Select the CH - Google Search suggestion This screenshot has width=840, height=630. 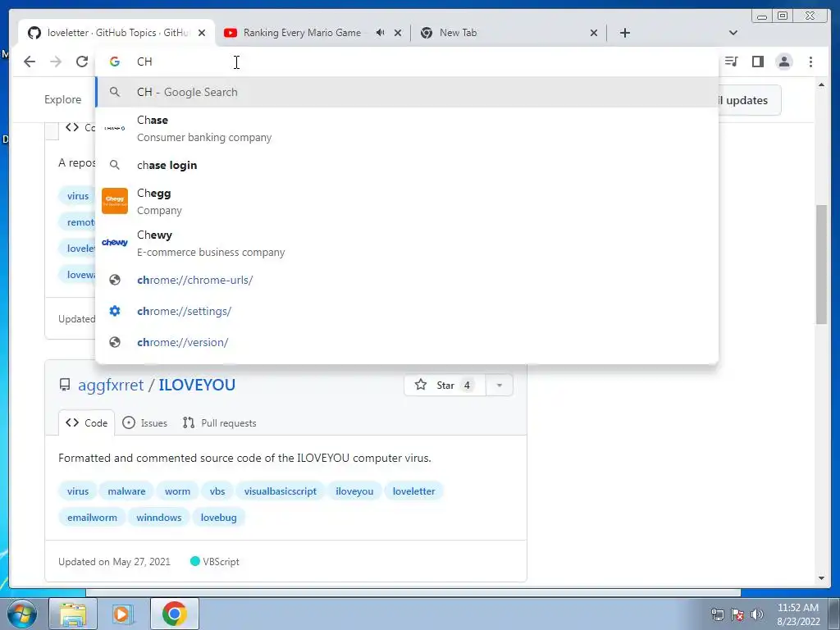pyautogui.click(x=407, y=92)
